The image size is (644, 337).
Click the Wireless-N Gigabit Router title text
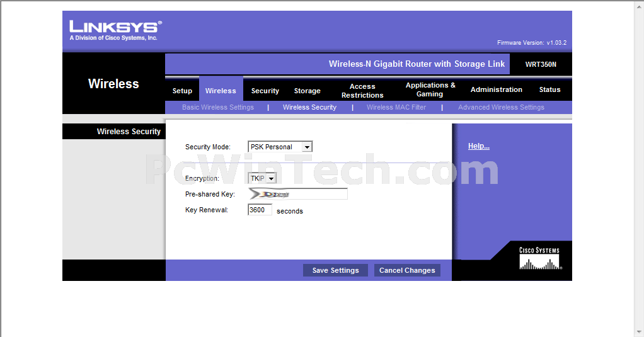coord(417,64)
